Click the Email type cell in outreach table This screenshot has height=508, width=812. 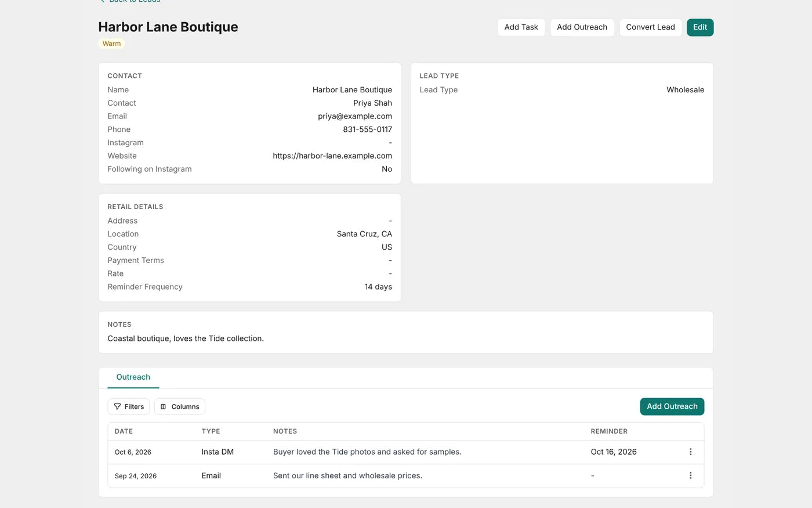(x=211, y=475)
